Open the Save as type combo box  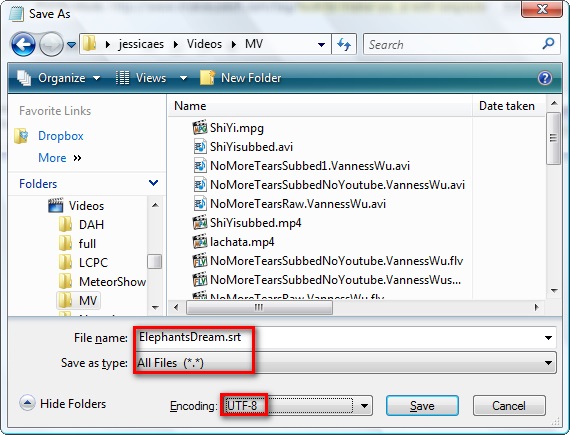pyautogui.click(x=345, y=363)
